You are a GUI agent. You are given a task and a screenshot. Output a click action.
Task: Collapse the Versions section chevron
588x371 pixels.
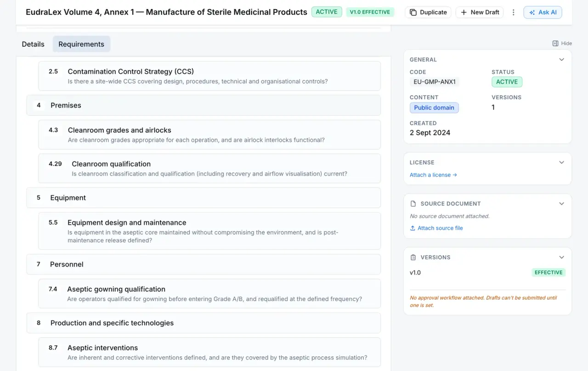tap(561, 257)
